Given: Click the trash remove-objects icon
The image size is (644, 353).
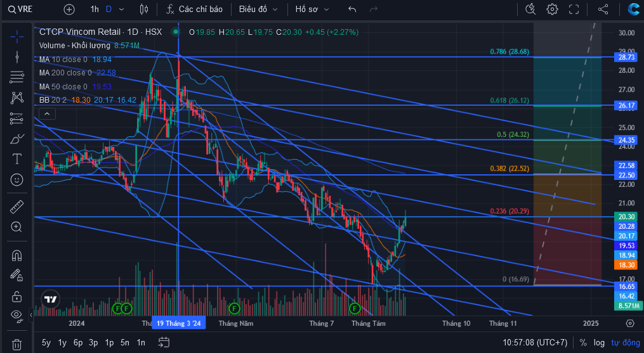Looking at the screenshot, I should 17,344.
